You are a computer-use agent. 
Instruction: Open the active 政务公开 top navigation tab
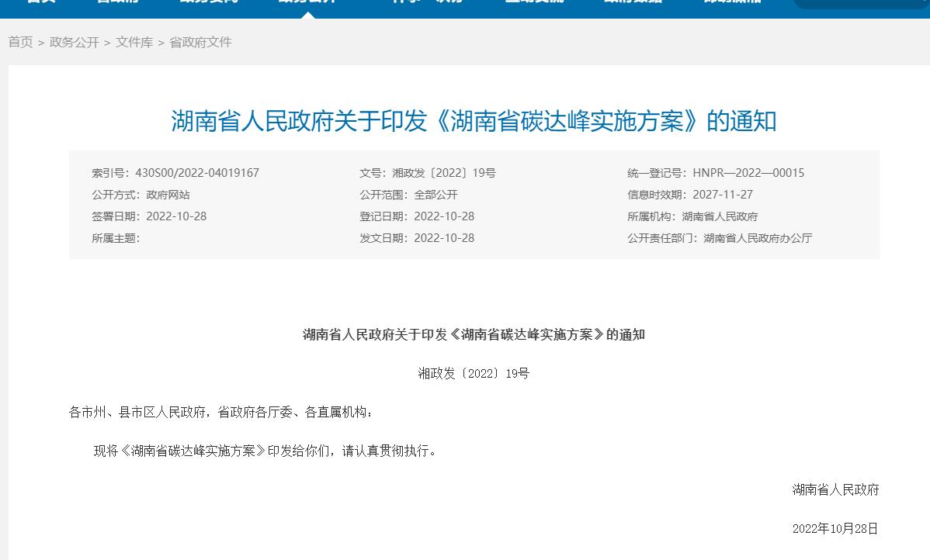click(307, 2)
